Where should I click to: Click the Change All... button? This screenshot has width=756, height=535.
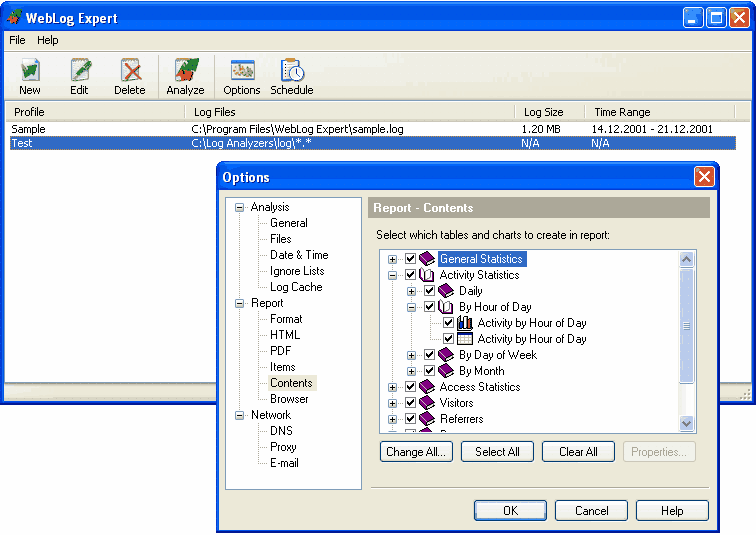[416, 452]
